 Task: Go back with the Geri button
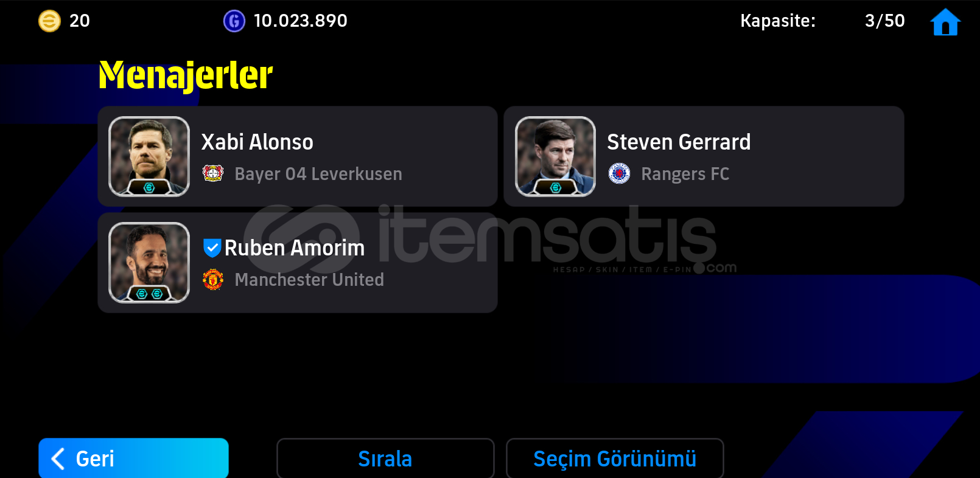[x=133, y=459]
